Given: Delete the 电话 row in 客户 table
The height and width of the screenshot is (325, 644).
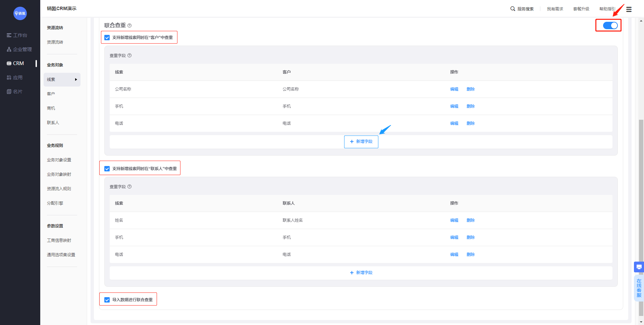Looking at the screenshot, I should coord(471,123).
